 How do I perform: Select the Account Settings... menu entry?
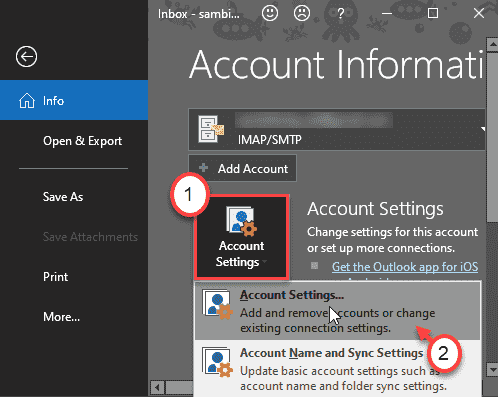[x=337, y=311]
